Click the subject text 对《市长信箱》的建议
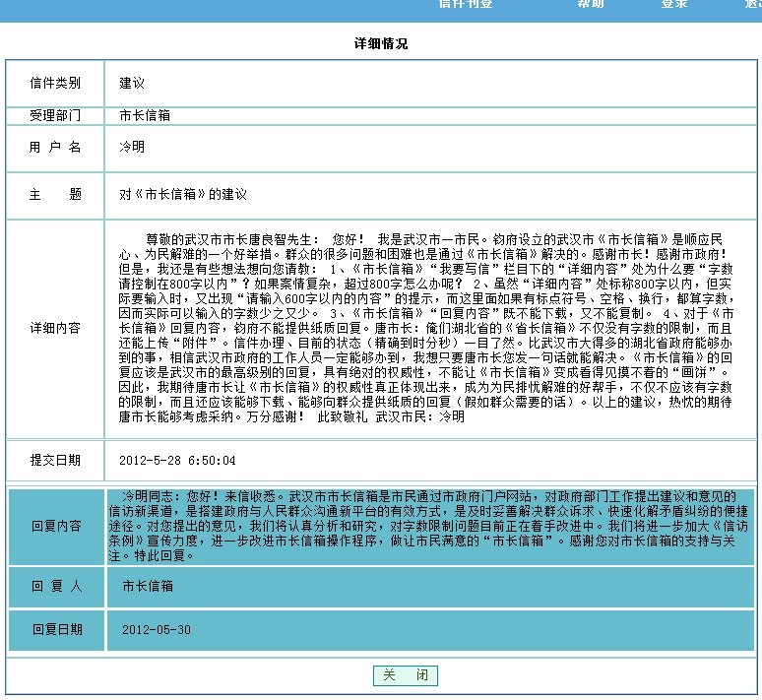Screen dimensions: 762x700 [183, 195]
